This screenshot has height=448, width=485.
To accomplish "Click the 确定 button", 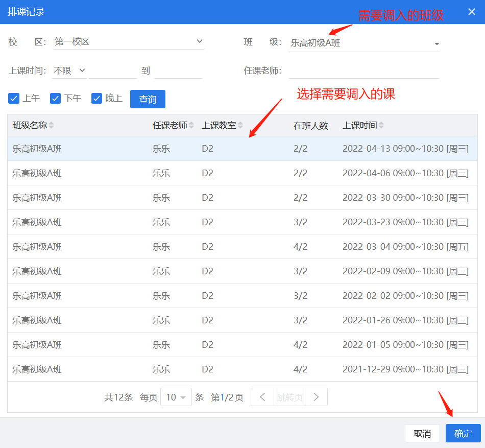I will (463, 433).
